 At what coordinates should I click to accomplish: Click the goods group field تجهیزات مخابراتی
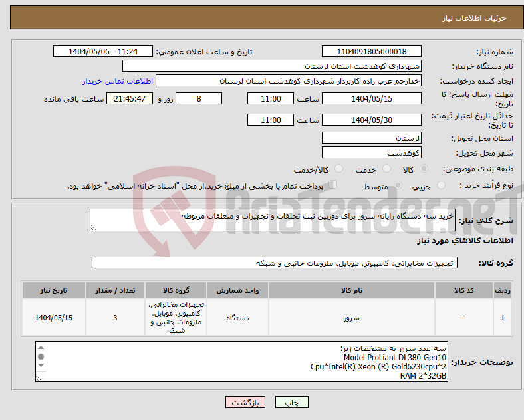(x=275, y=262)
